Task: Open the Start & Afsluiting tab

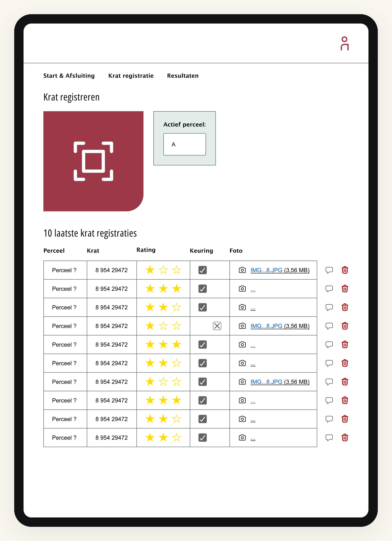Action: [x=69, y=76]
